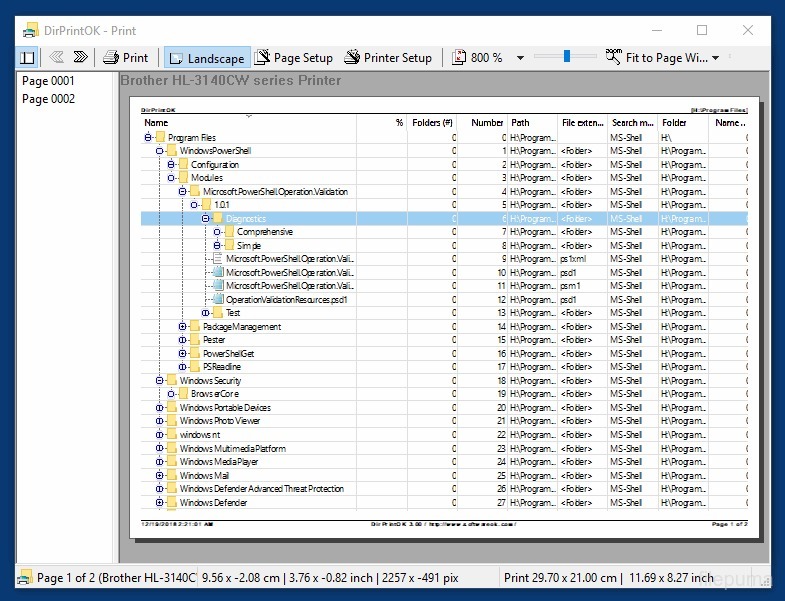Click the Print button in toolbar
785x601 pixels.
coord(126,58)
